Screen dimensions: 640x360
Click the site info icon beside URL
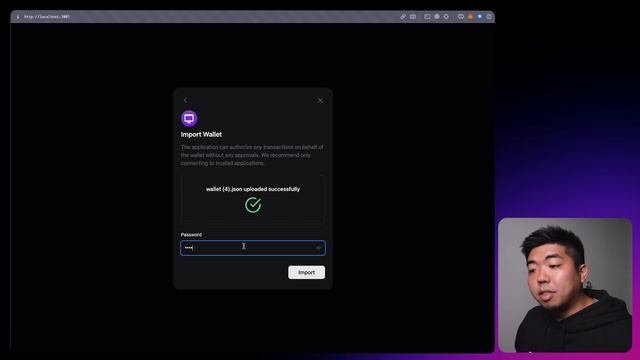tap(18, 17)
